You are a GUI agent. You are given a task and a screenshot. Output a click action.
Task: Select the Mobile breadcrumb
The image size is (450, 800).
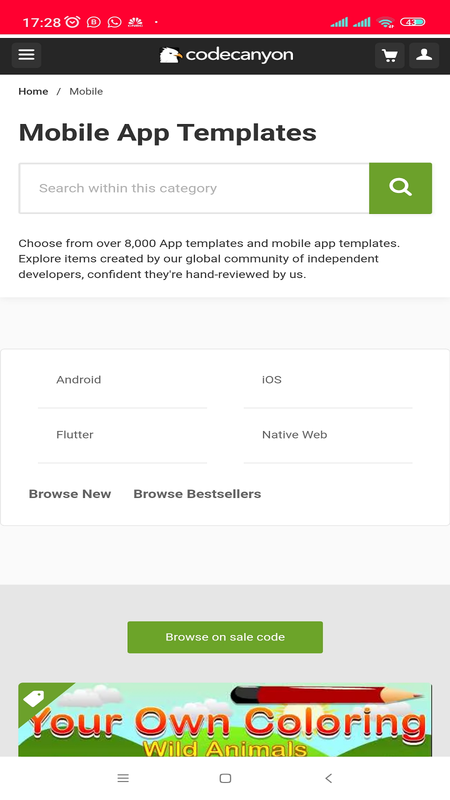click(86, 91)
